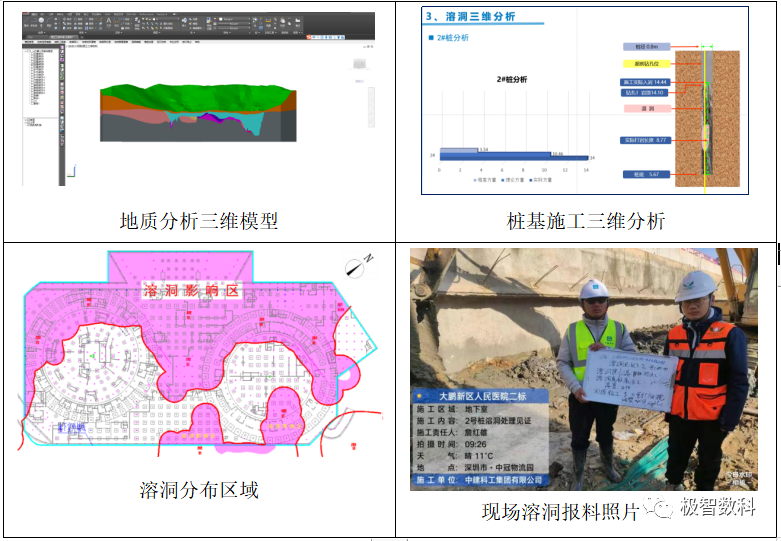This screenshot has width=781, height=541.
Task: Click the WeChat logo beside 极智数科
Action: click(663, 508)
